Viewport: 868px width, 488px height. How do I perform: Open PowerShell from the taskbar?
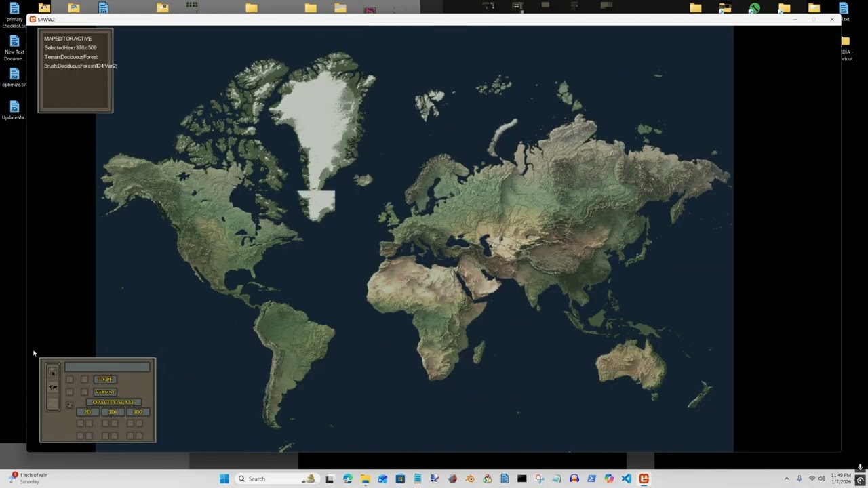591,479
